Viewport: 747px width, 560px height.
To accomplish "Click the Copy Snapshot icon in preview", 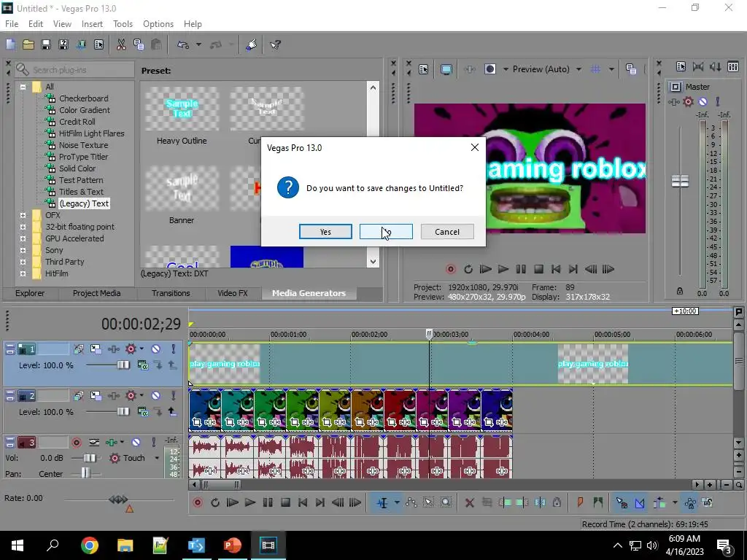I will tap(631, 69).
